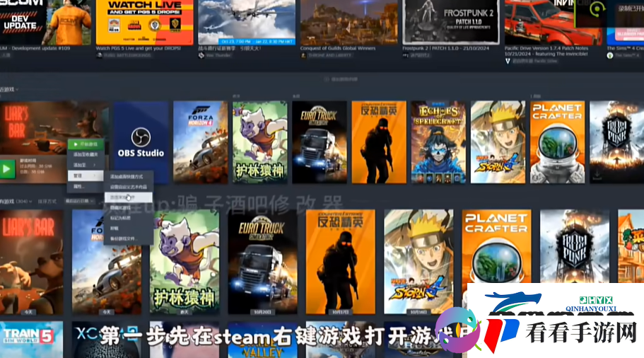Choose 卸载 in the 管理 submenu

pyautogui.click(x=128, y=228)
